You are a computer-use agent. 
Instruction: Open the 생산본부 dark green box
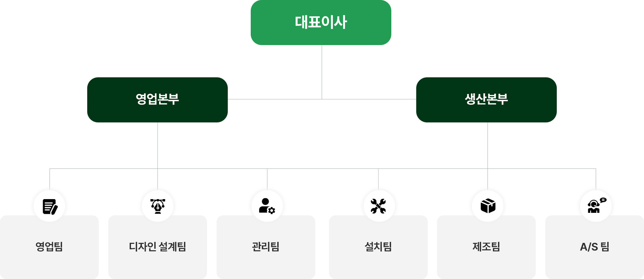[486, 100]
